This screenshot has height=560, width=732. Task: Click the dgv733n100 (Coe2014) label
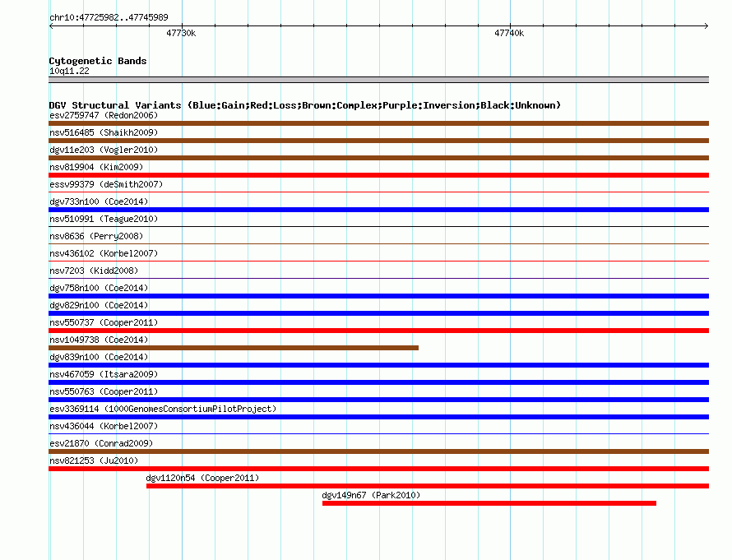coord(99,201)
